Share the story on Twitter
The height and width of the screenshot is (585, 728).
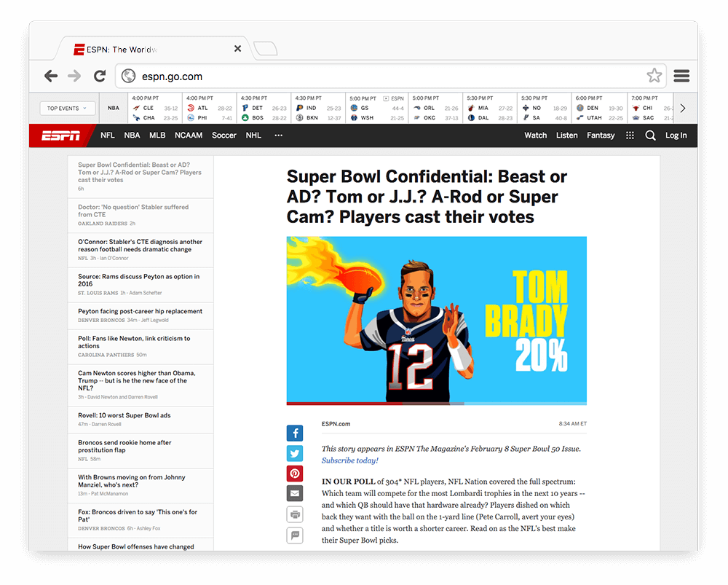click(295, 454)
